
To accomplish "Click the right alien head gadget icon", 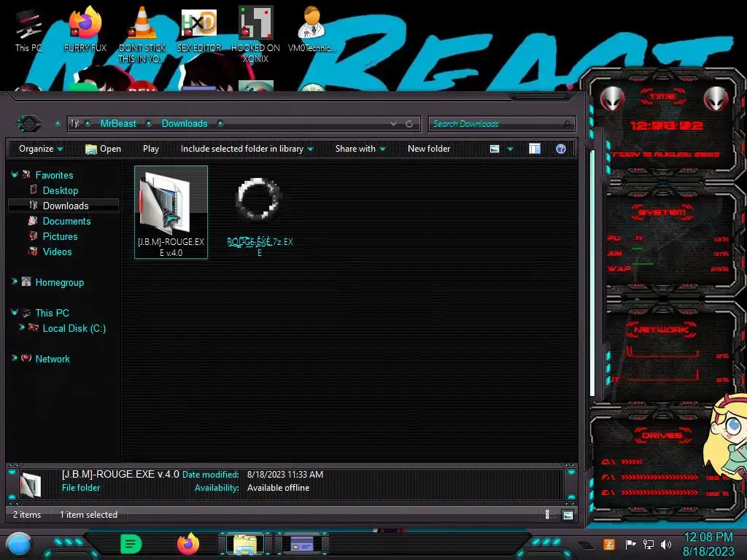I will (x=716, y=99).
